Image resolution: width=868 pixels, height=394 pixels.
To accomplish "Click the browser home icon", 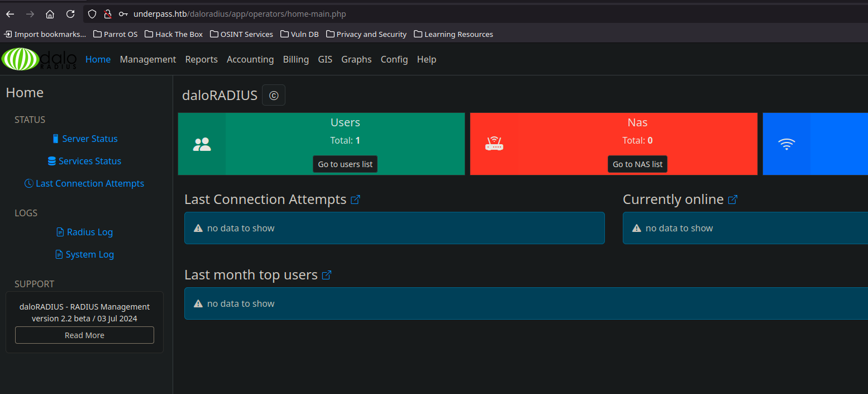I will click(x=50, y=14).
